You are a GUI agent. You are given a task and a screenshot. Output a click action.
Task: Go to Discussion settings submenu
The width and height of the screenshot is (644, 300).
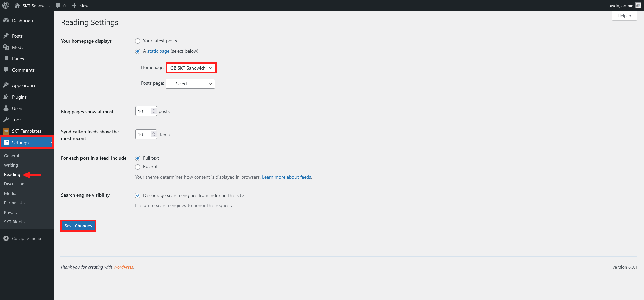14,184
